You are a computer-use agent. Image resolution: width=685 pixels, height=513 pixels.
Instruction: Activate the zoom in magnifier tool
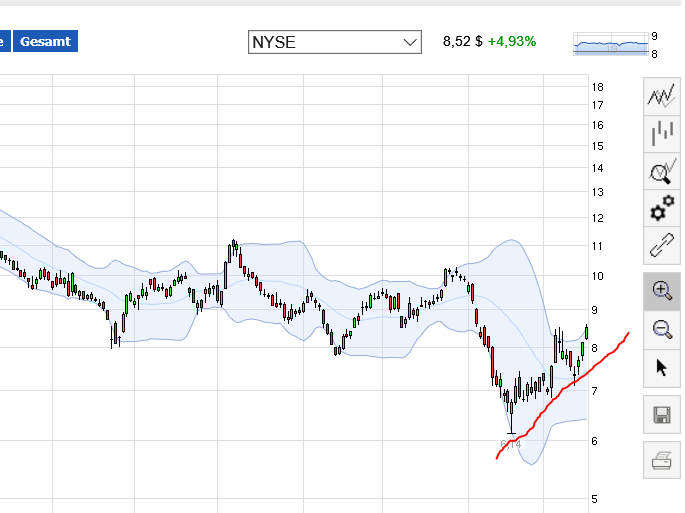tap(661, 291)
